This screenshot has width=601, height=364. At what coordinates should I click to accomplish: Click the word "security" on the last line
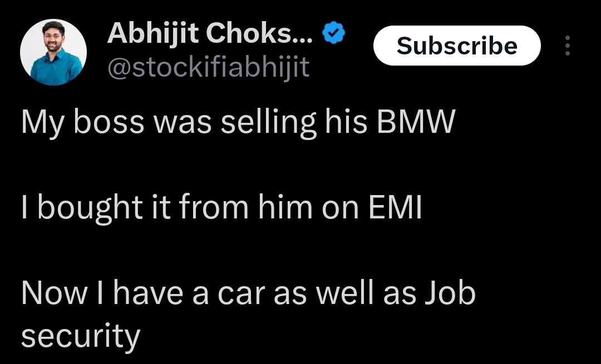click(x=80, y=336)
